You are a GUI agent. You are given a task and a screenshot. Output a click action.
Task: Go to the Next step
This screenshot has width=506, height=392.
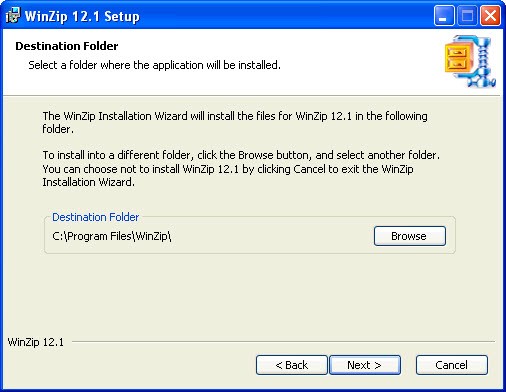click(x=365, y=365)
